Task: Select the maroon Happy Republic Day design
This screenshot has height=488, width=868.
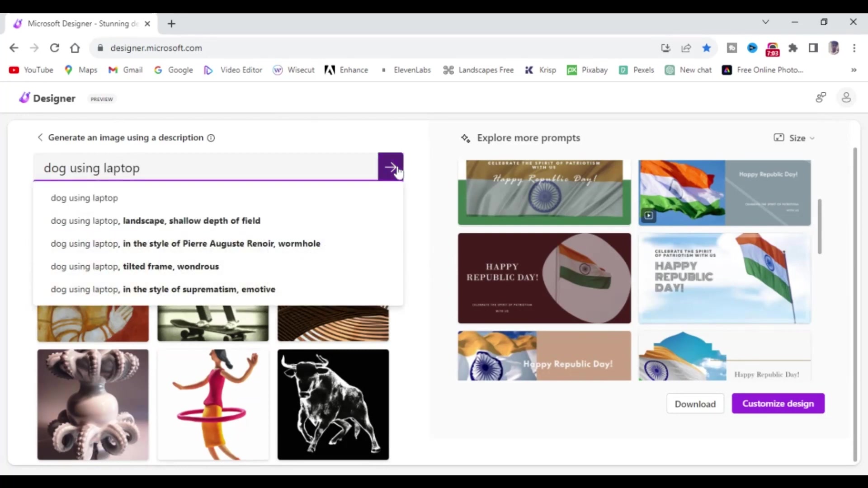Action: click(544, 278)
